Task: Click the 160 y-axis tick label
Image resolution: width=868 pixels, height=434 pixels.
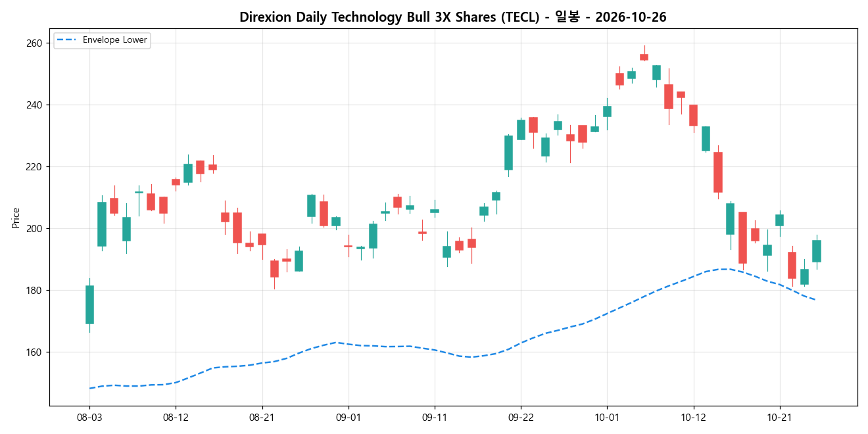Action: click(x=34, y=352)
